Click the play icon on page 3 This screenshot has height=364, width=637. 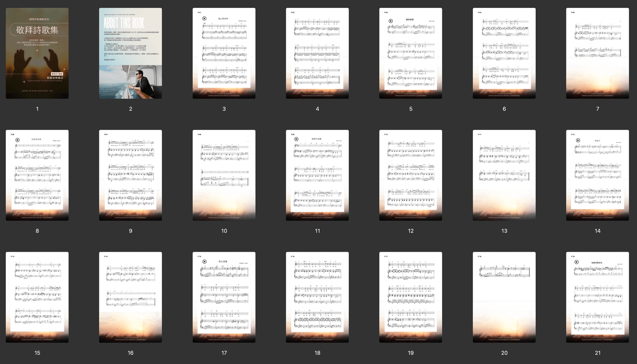(204, 18)
